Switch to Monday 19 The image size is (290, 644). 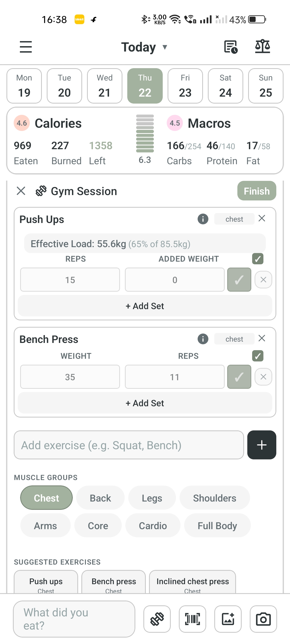(24, 86)
